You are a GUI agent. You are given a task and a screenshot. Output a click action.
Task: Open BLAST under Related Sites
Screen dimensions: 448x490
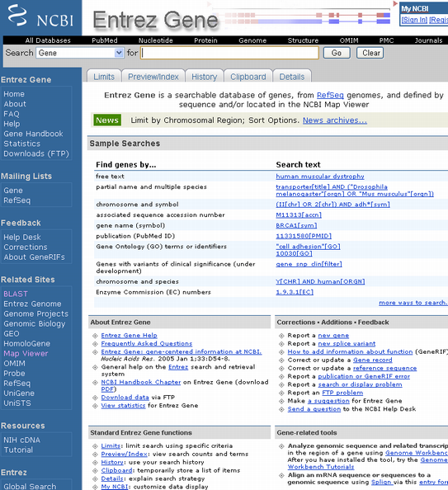coord(16,294)
